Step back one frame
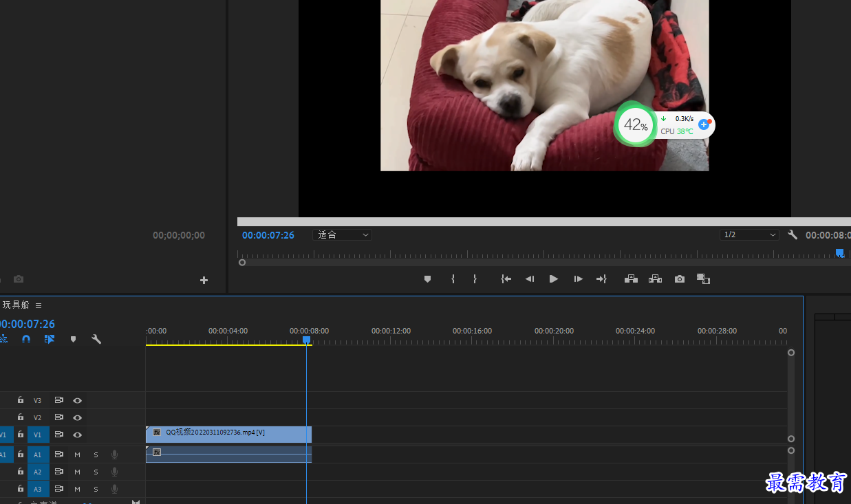 [x=530, y=279]
